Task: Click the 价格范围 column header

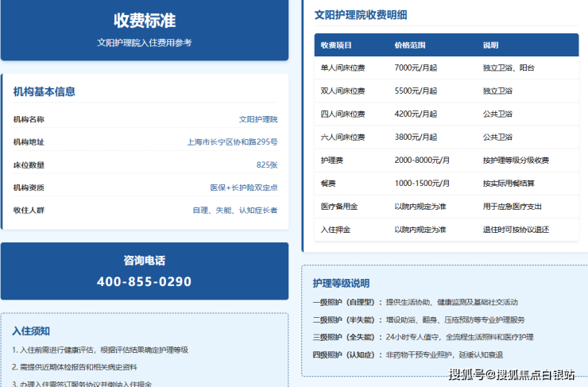Action: [x=410, y=45]
